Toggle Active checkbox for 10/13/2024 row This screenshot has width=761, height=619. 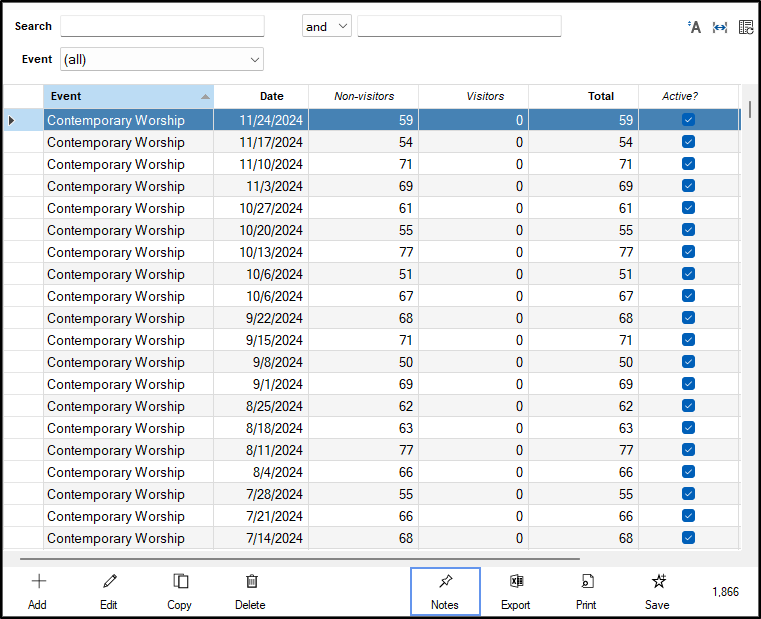pyautogui.click(x=688, y=252)
